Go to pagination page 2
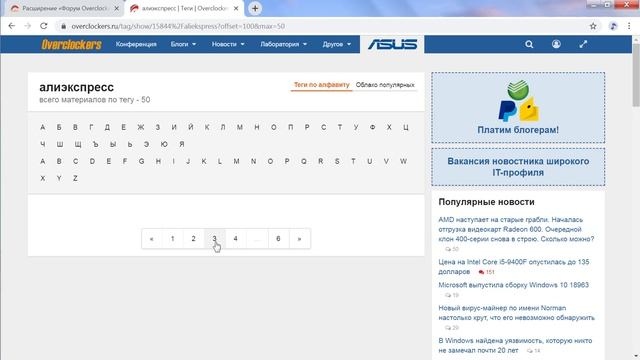The height and width of the screenshot is (360, 640). pos(193,239)
